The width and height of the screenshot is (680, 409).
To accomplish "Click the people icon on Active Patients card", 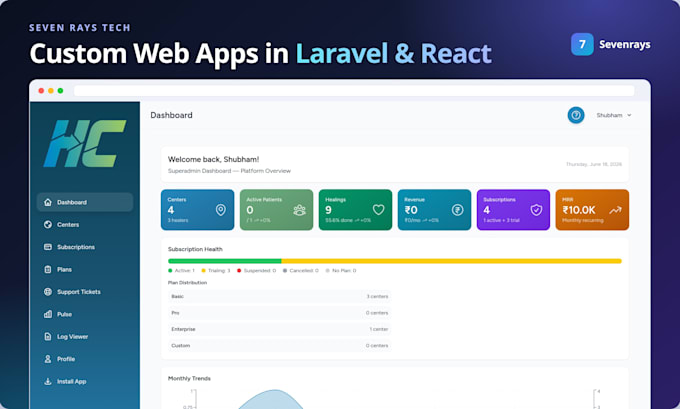I will click(299, 210).
